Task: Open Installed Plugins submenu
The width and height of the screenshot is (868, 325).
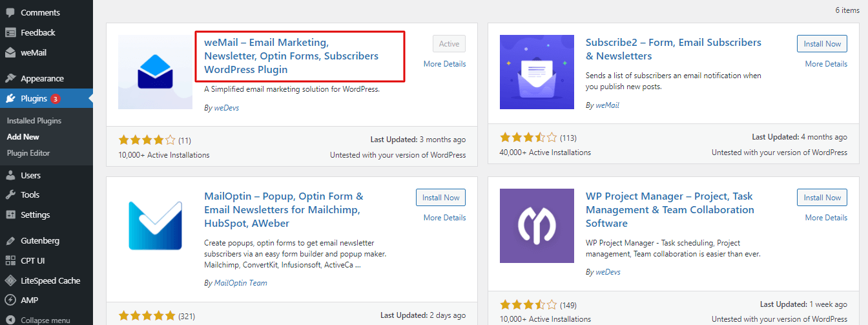Action: pos(34,121)
